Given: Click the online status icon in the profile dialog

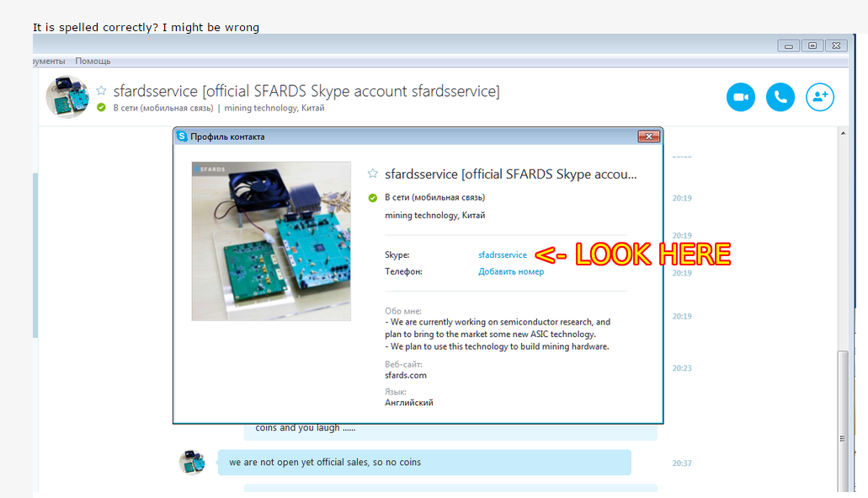Looking at the screenshot, I should (373, 198).
